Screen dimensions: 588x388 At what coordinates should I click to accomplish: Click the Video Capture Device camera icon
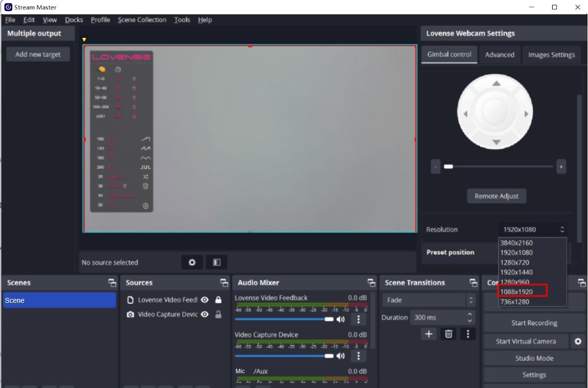tap(130, 314)
